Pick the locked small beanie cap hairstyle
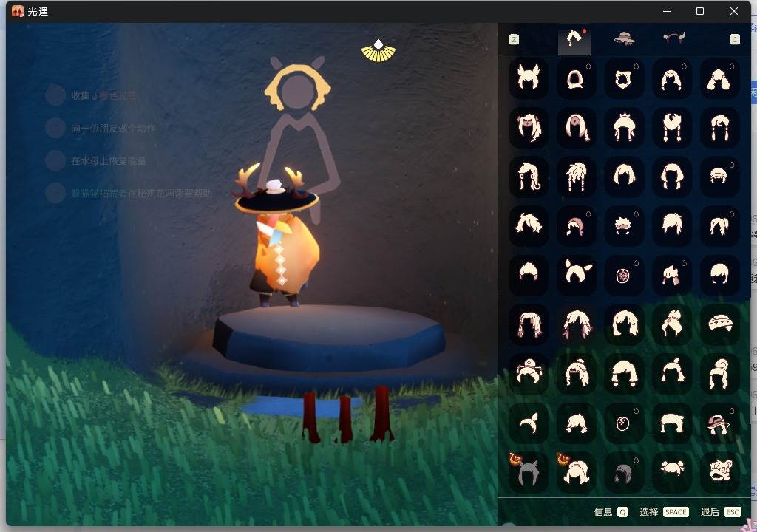This screenshot has width=757, height=532. [x=719, y=176]
